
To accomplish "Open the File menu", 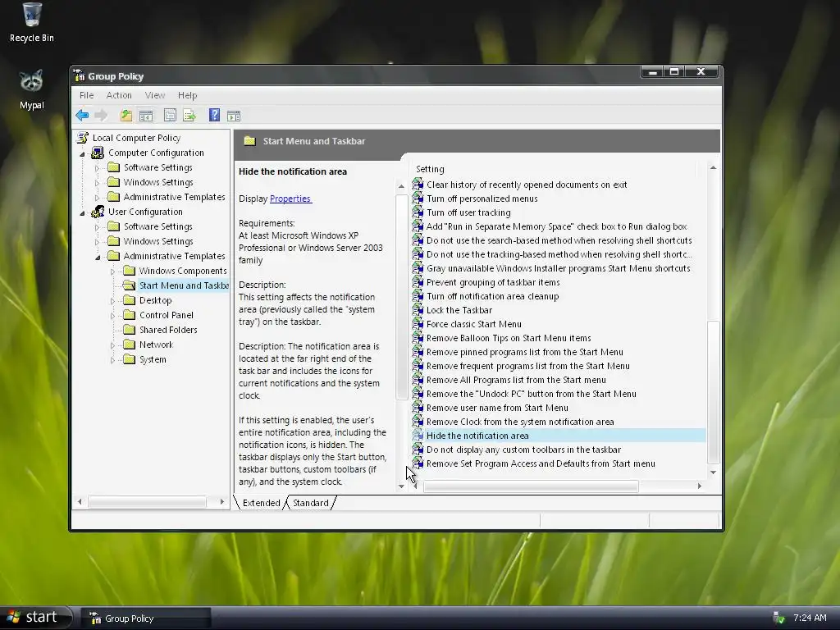I will tap(86, 95).
